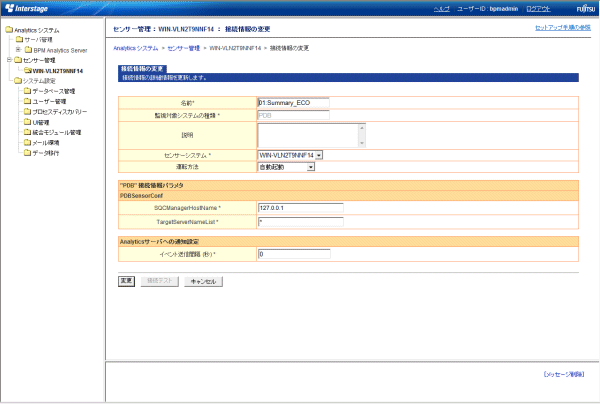Screen dimensions: 600x404
Task: Click センサー管理 breadcrumb link
Action: pos(184,48)
